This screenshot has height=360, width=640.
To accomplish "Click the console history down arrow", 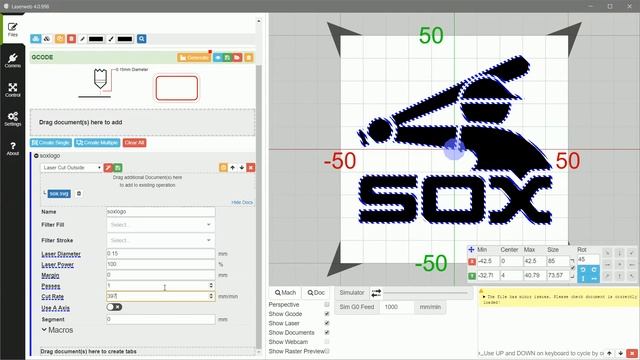I will click(620, 353).
